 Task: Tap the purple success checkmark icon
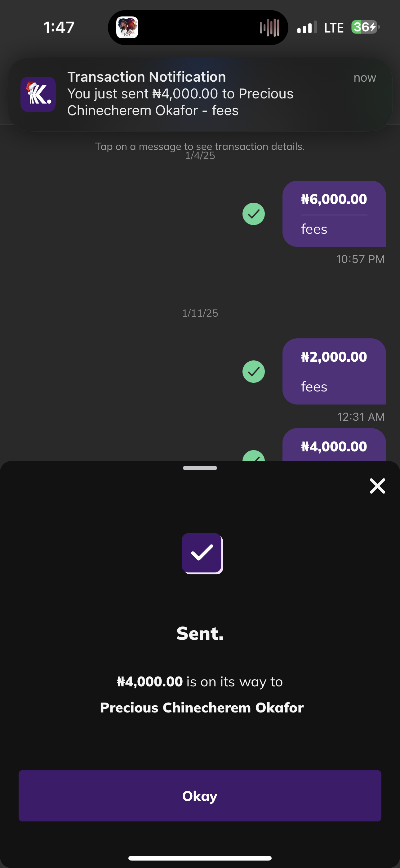tap(202, 553)
